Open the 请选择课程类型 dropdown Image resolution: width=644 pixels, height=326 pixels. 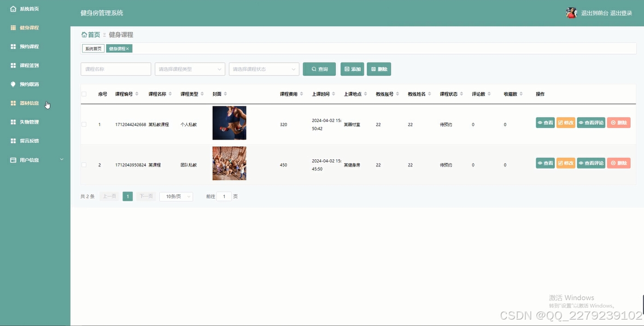point(189,69)
